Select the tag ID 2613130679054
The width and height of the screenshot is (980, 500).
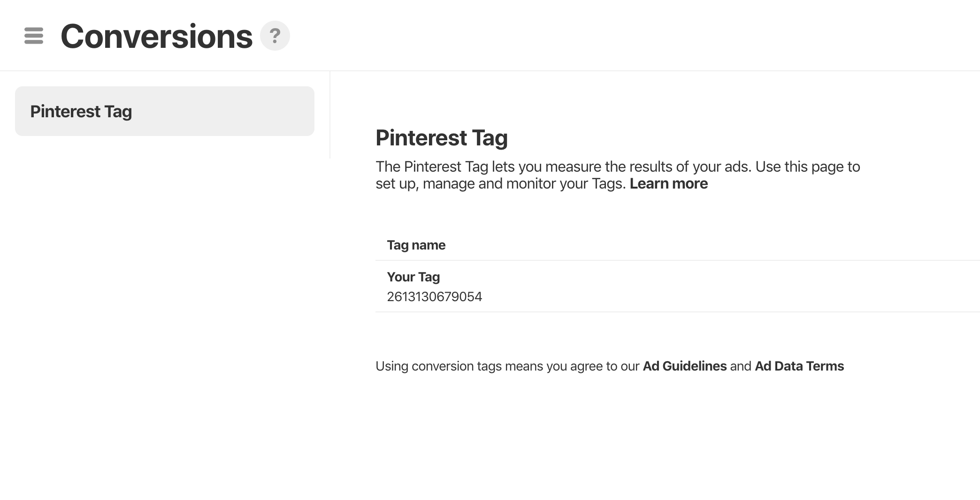(x=435, y=296)
